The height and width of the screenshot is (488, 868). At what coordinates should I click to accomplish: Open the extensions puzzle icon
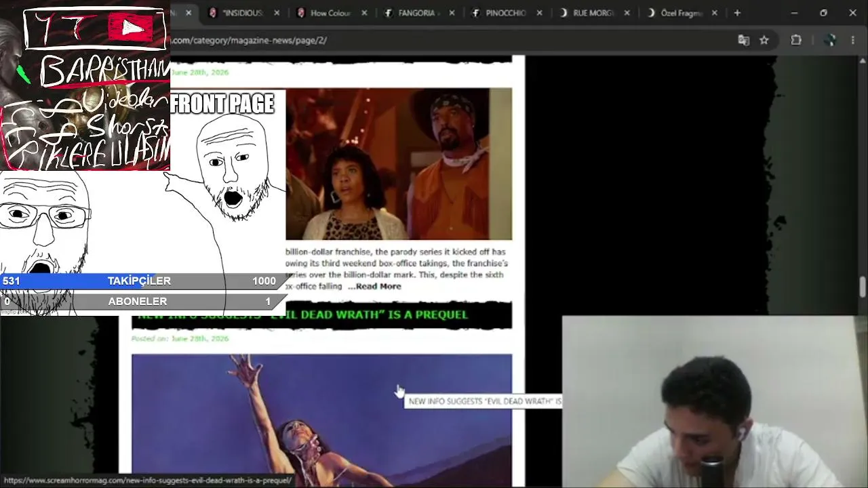coord(796,40)
